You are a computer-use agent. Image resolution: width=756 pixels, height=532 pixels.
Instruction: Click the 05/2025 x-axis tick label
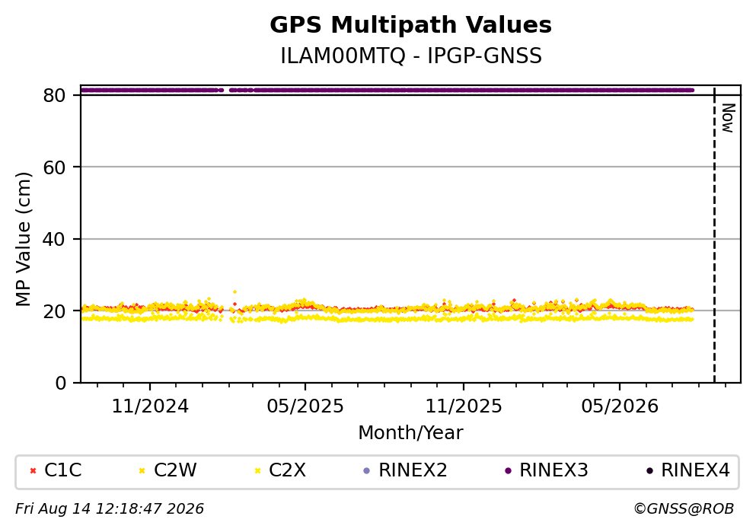coord(305,406)
